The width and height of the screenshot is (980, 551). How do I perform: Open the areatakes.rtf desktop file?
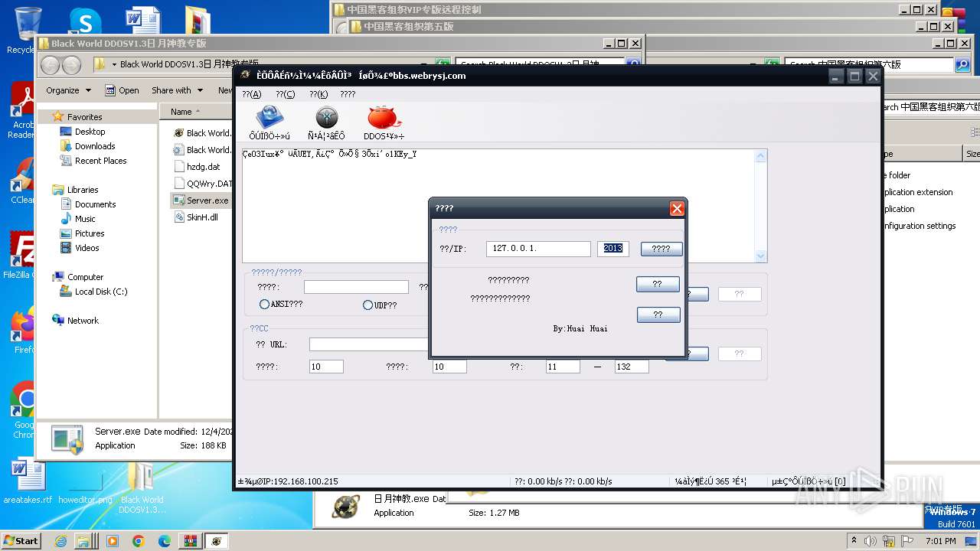point(28,482)
